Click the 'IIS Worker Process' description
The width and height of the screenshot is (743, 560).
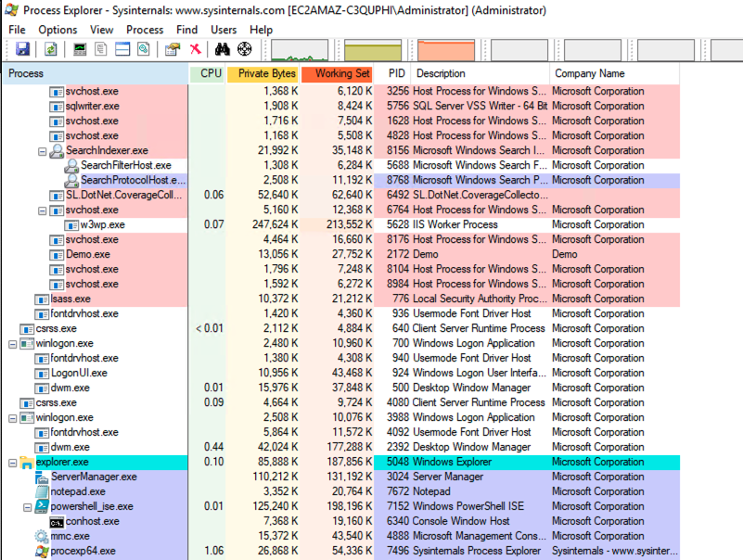pos(455,224)
